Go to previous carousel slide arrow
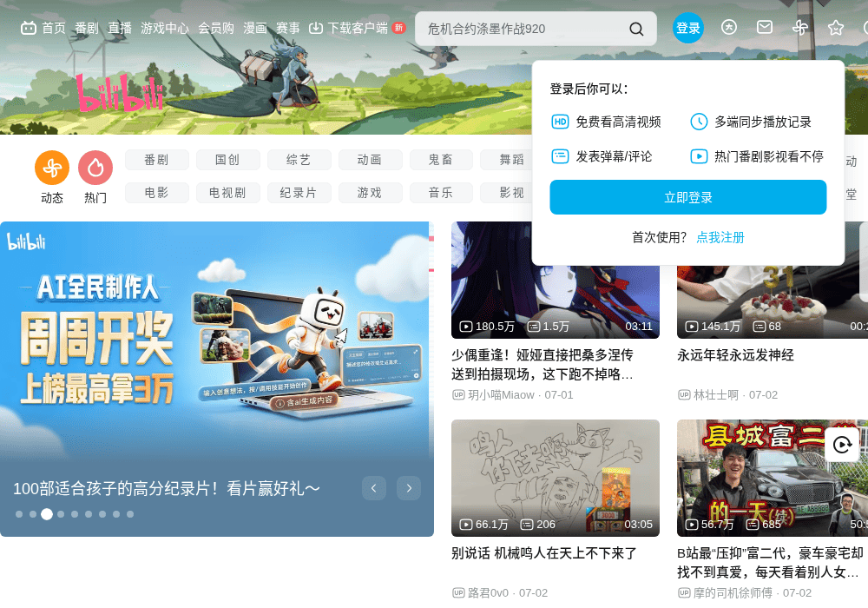The width and height of the screenshot is (868, 608). pos(374,488)
